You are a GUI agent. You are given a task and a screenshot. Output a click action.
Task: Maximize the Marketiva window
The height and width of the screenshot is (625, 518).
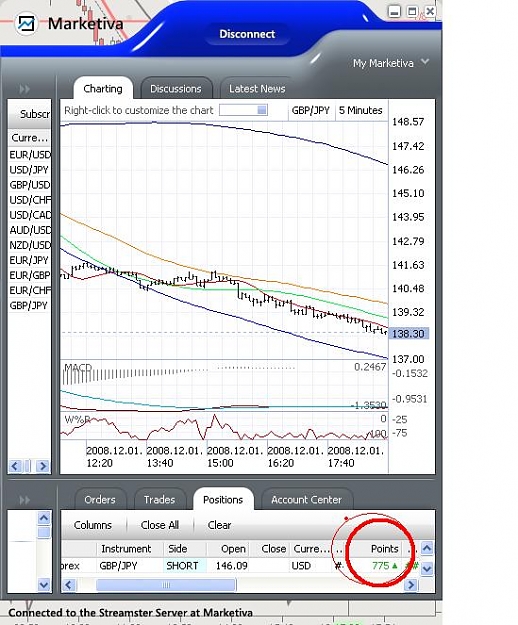point(412,12)
